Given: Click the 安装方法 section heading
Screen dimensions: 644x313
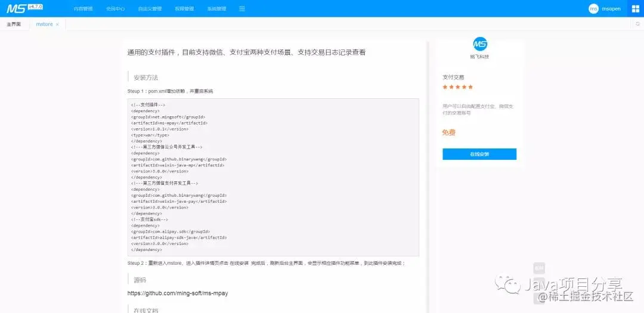Looking at the screenshot, I should 146,78.
